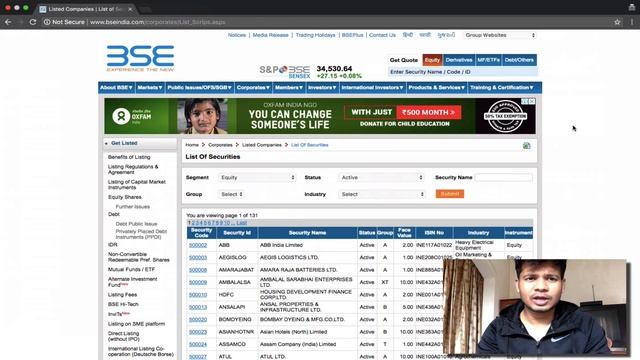
Task: Click Listed Companies in breadcrumb
Action: tap(262, 145)
